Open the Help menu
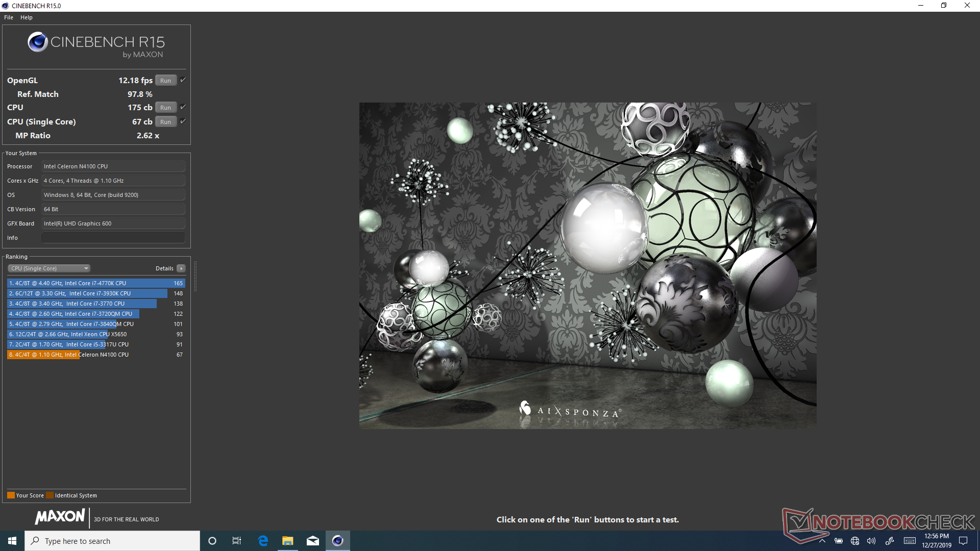The image size is (980, 551). 27,17
